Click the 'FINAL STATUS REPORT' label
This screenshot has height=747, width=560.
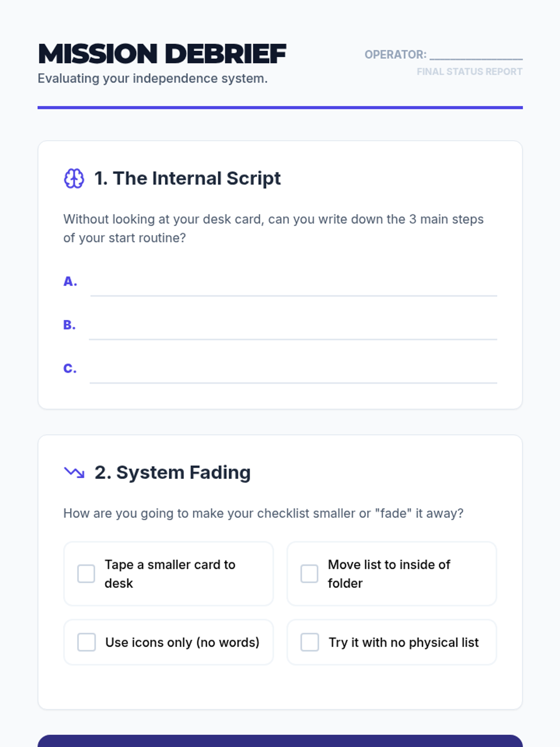469,71
